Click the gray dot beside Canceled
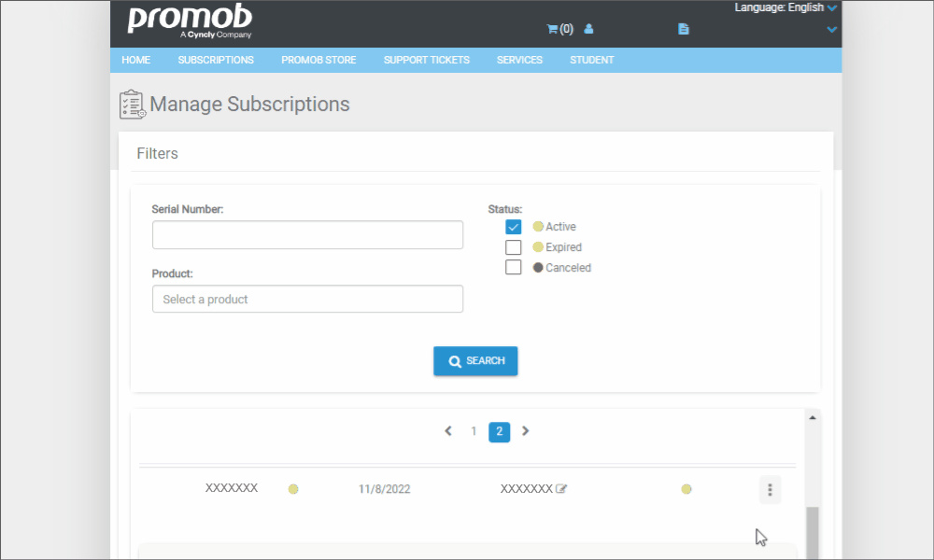 click(x=538, y=267)
